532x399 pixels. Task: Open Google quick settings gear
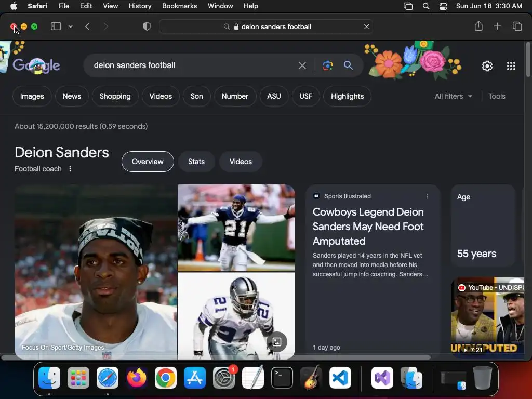(487, 66)
